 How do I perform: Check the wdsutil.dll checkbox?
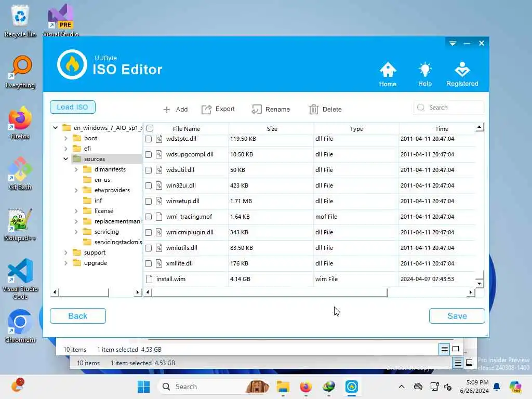(148, 170)
